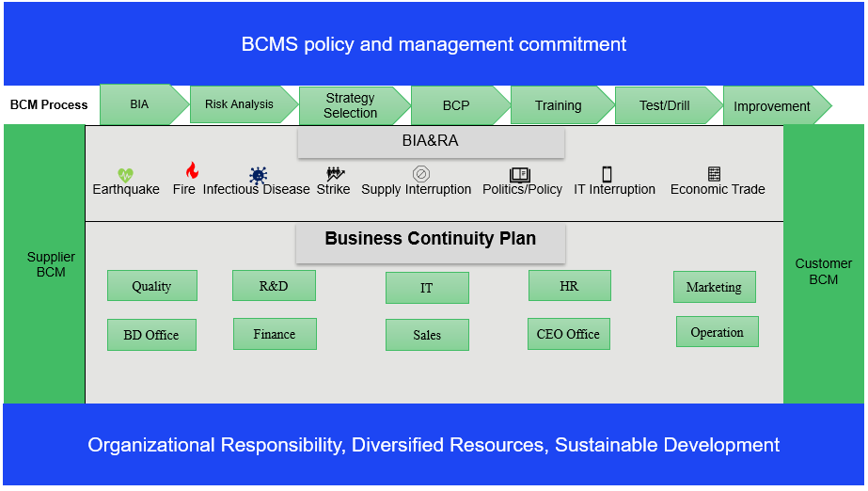Select the Supply Interruption prohibited icon
This screenshot has width=868, height=491.
pos(421,174)
